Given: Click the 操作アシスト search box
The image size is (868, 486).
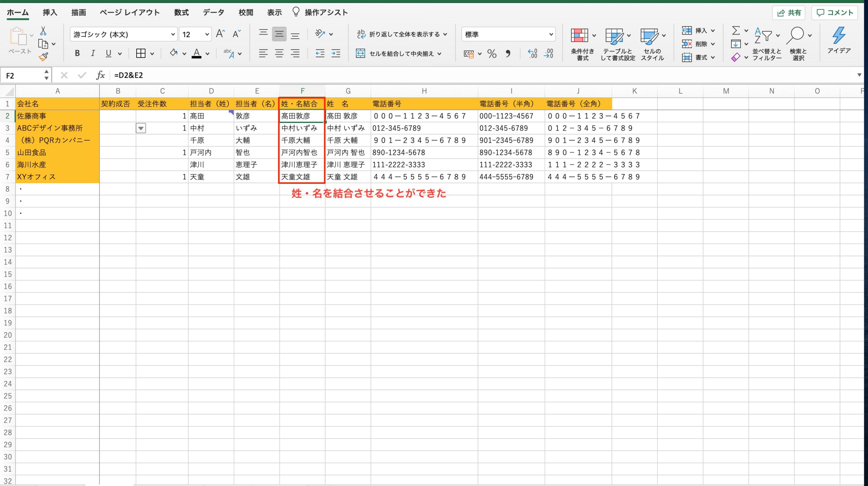Looking at the screenshot, I should (x=320, y=13).
